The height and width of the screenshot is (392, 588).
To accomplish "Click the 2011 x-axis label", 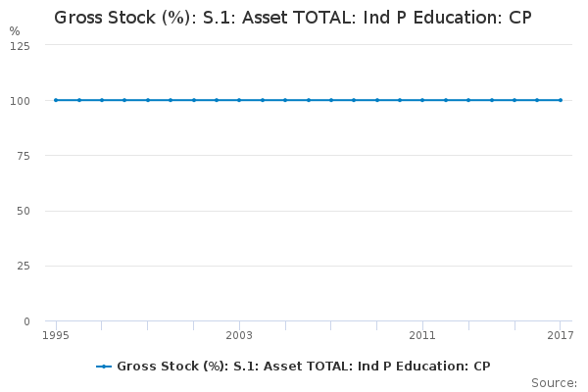I will click(x=422, y=335).
